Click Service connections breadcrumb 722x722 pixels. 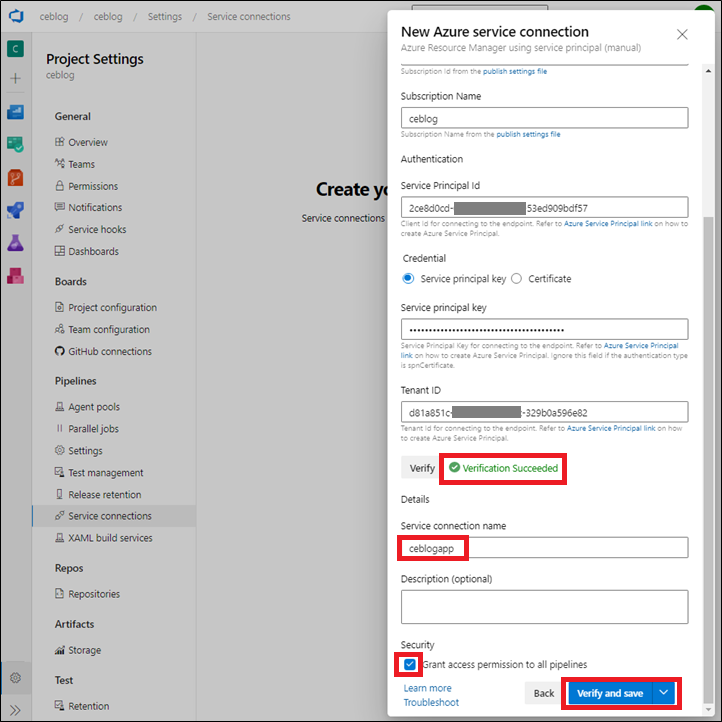point(249,17)
